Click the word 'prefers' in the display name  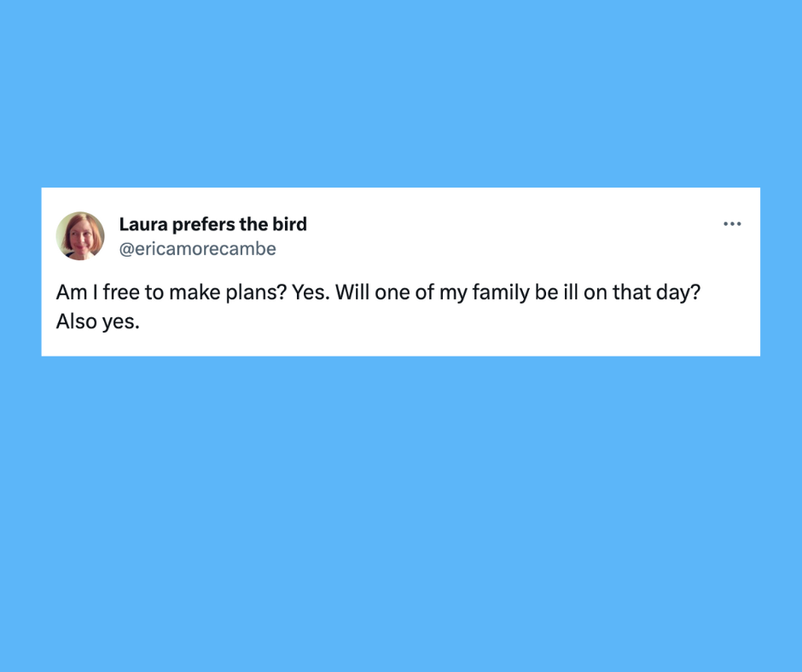205,224
